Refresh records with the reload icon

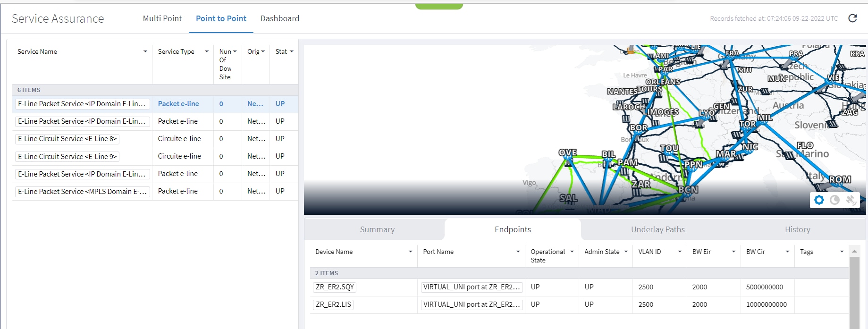[x=852, y=18]
